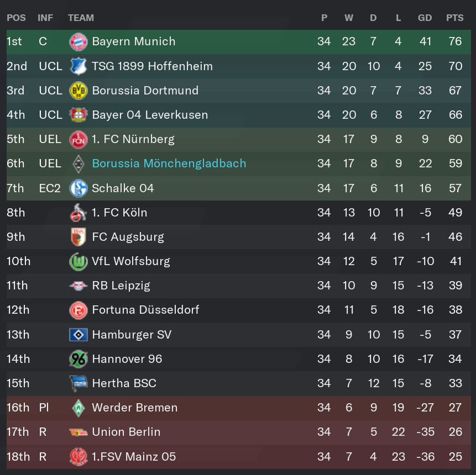Screen dimensions: 476x475
Task: Click the Hannover 96 club crest
Action: coord(79,359)
